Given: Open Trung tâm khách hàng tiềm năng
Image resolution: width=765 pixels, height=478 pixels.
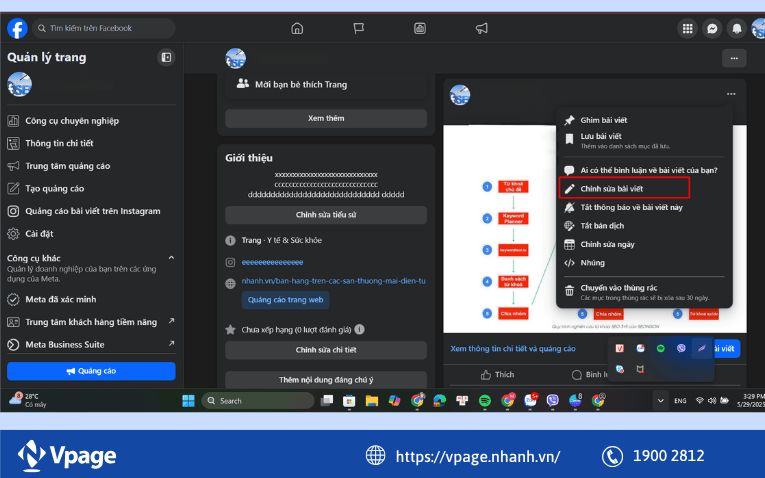Looking at the screenshot, I should point(91,322).
